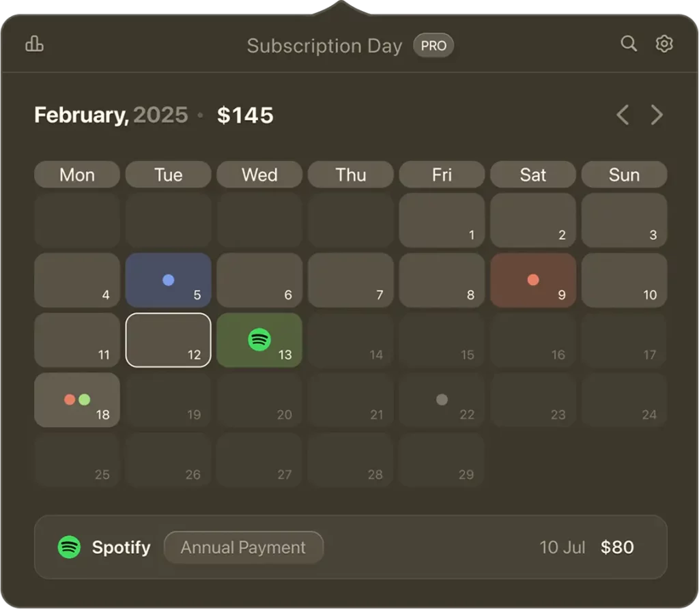This screenshot has height=616, width=699.
Task: Select day 18 with two dots
Action: 77,400
